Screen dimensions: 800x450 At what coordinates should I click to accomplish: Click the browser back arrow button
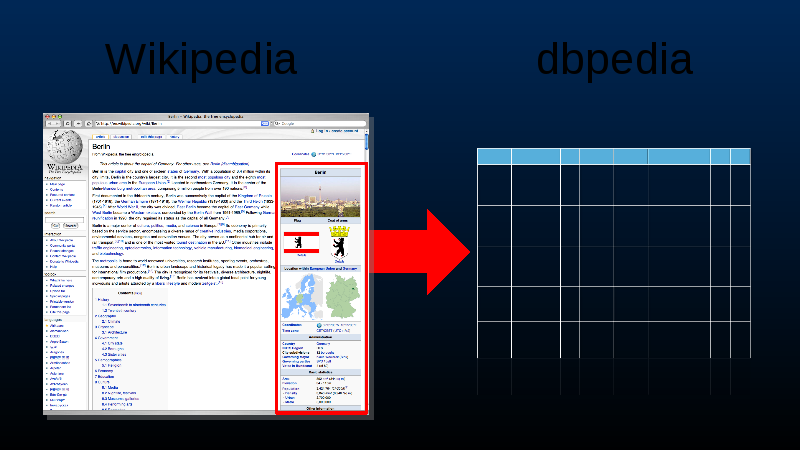51,123
